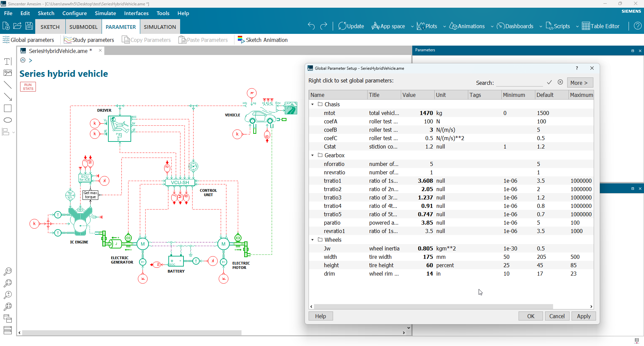Viewport: 644px width, 346px height.
Task: Select the Text annotation tool in left sidebar
Action: 8,61
